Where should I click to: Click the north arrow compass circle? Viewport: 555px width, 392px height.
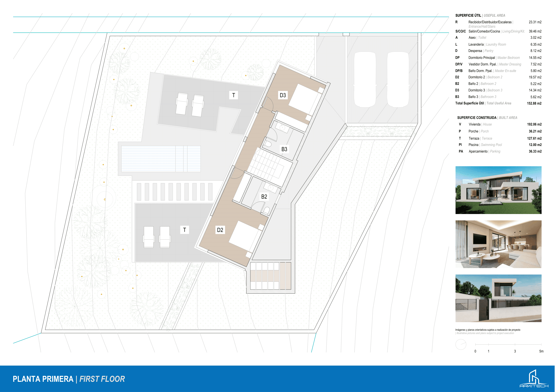coord(461,344)
